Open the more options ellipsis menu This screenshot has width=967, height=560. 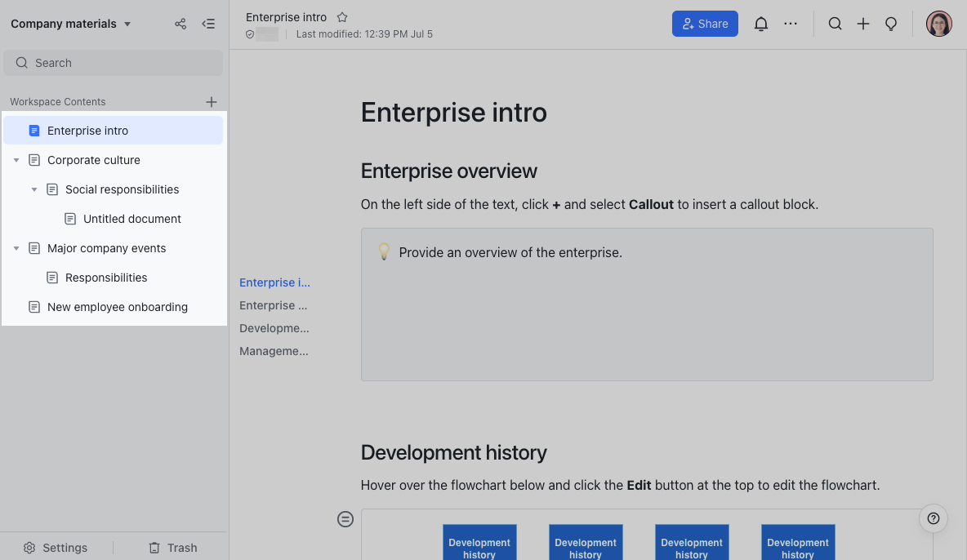point(791,24)
